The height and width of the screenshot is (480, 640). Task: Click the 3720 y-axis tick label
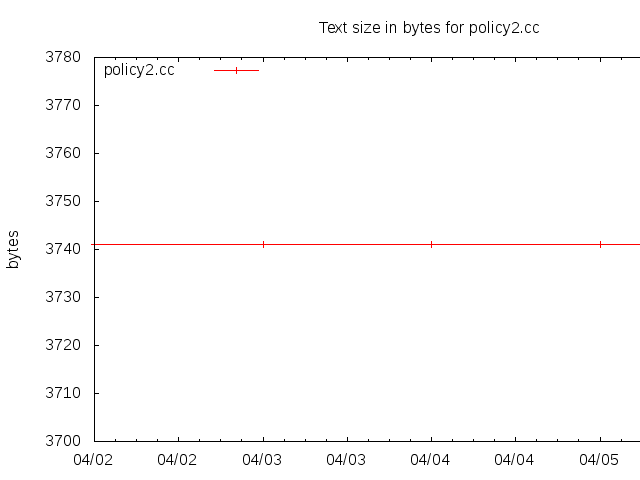pos(65,345)
